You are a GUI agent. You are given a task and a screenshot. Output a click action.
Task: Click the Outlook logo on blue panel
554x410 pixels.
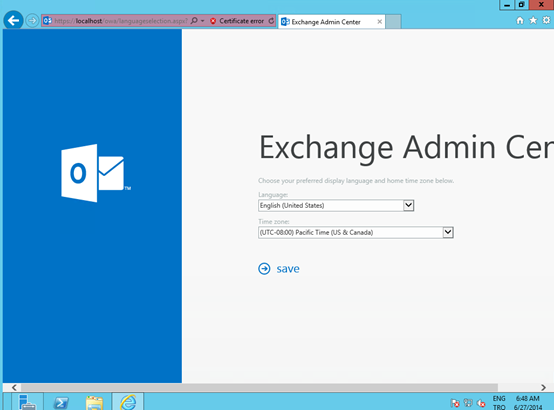(96, 173)
